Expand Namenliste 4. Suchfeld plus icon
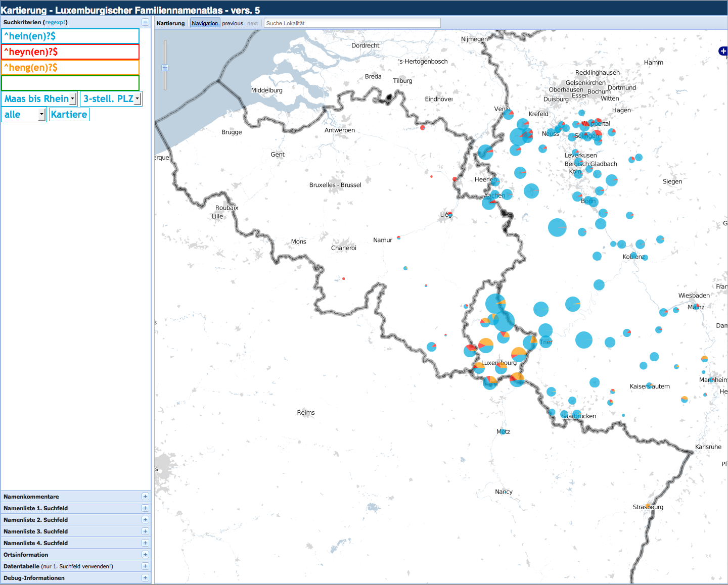 145,543
